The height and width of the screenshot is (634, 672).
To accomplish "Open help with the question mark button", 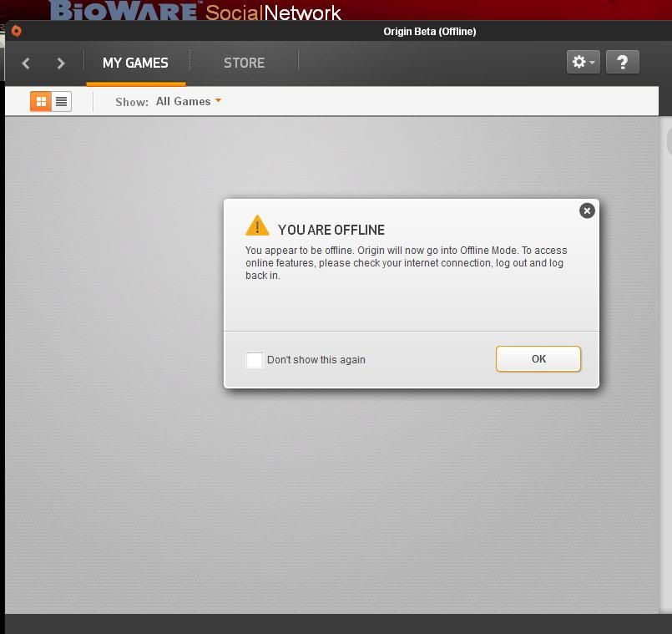I will tap(622, 62).
